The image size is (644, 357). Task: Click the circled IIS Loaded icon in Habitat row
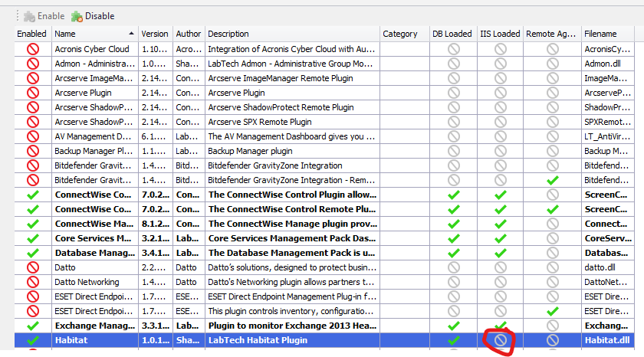500,340
